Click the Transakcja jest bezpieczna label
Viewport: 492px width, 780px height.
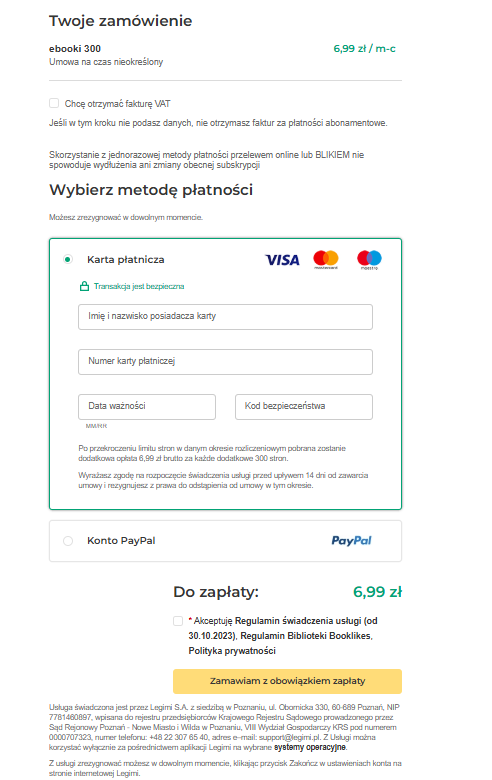pyautogui.click(x=139, y=286)
